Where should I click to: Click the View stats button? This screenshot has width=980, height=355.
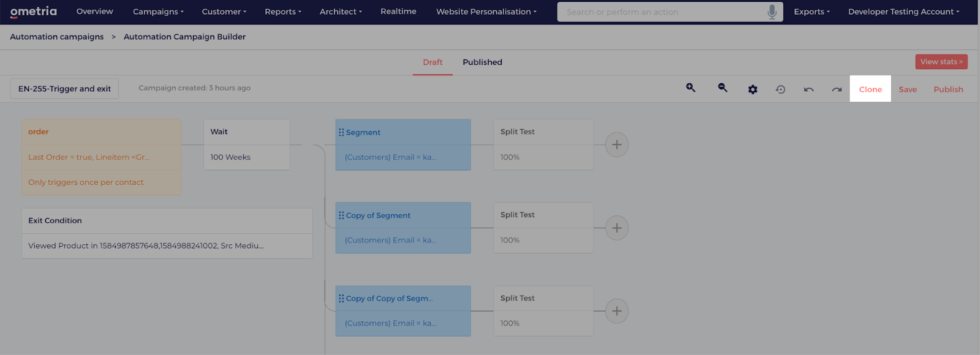point(941,62)
